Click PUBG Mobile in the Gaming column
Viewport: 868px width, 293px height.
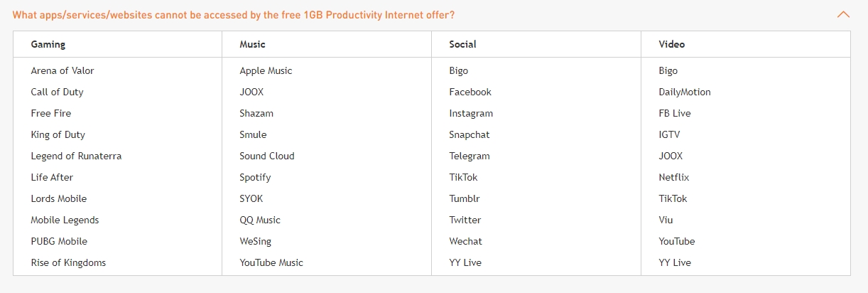pos(59,241)
